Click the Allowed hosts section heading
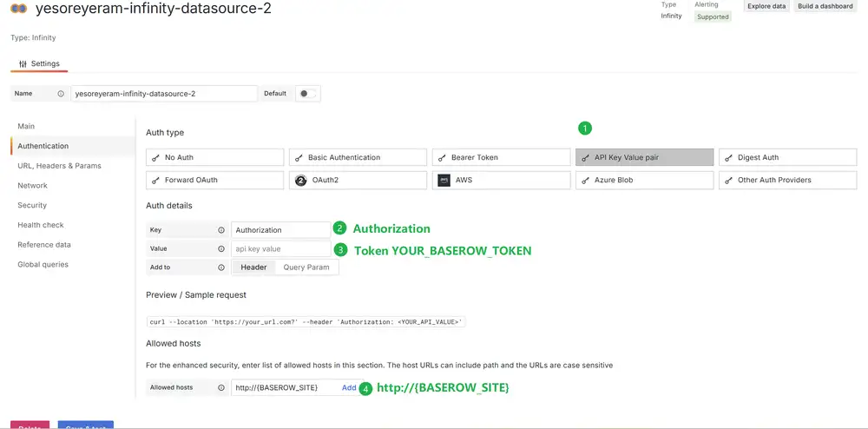Viewport: 868px width, 429px height. coord(174,343)
